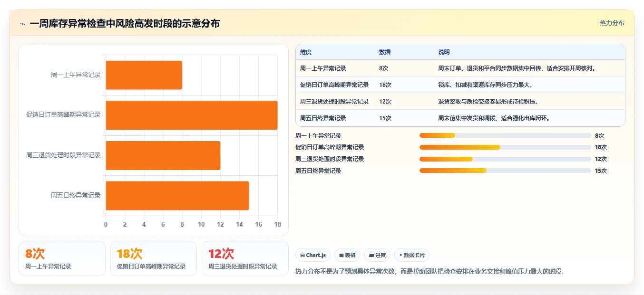
Task: Open the 8次 周一上午异常记录 stat card
Action: pyautogui.click(x=62, y=258)
